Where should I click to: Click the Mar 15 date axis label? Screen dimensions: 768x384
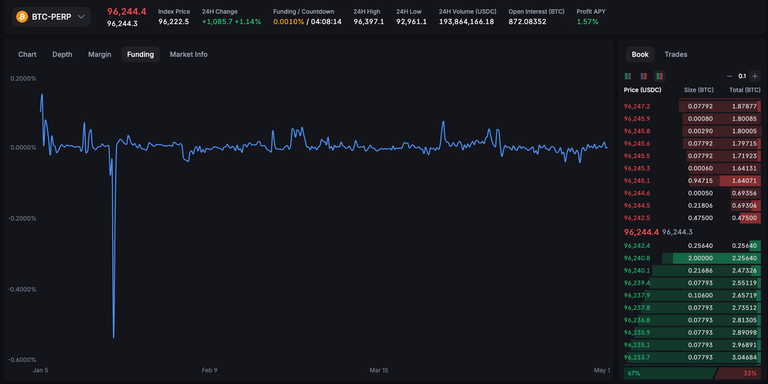tap(379, 370)
